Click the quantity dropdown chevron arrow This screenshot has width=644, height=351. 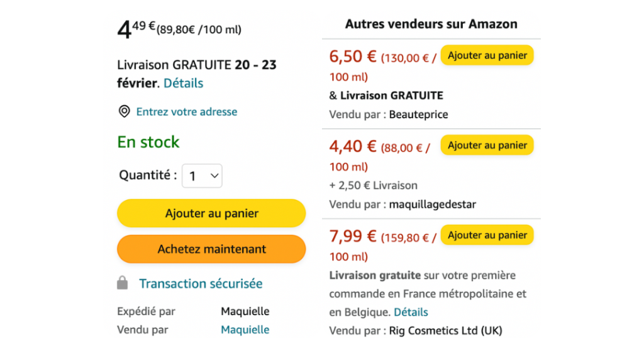coord(214,176)
